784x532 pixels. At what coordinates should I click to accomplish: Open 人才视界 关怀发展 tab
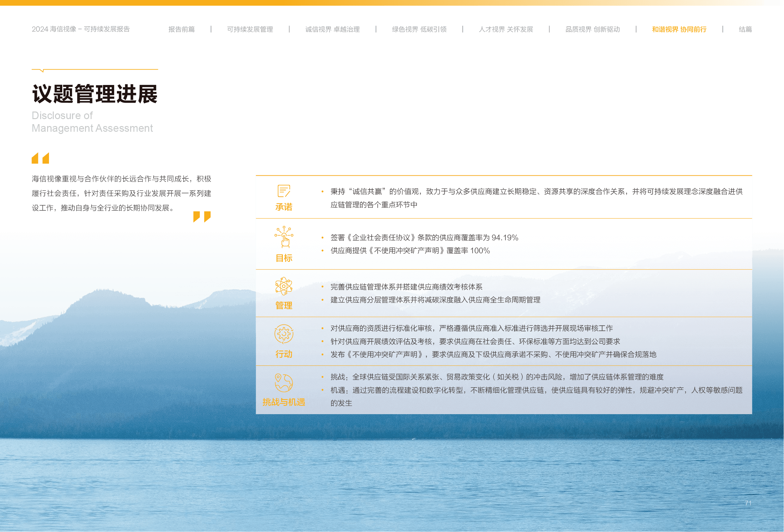click(506, 29)
